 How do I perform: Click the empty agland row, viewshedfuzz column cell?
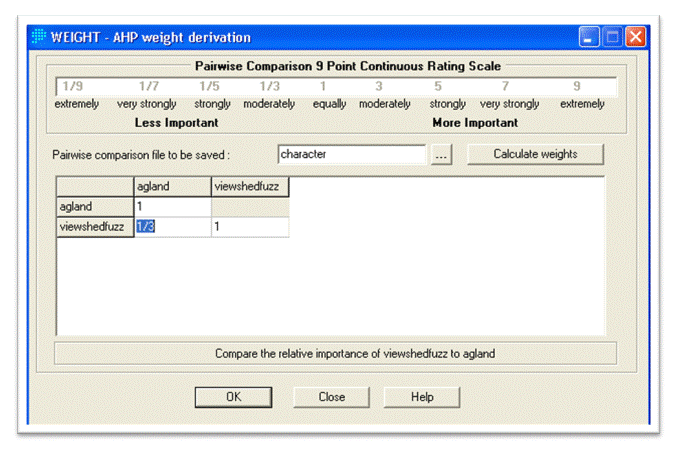250,206
